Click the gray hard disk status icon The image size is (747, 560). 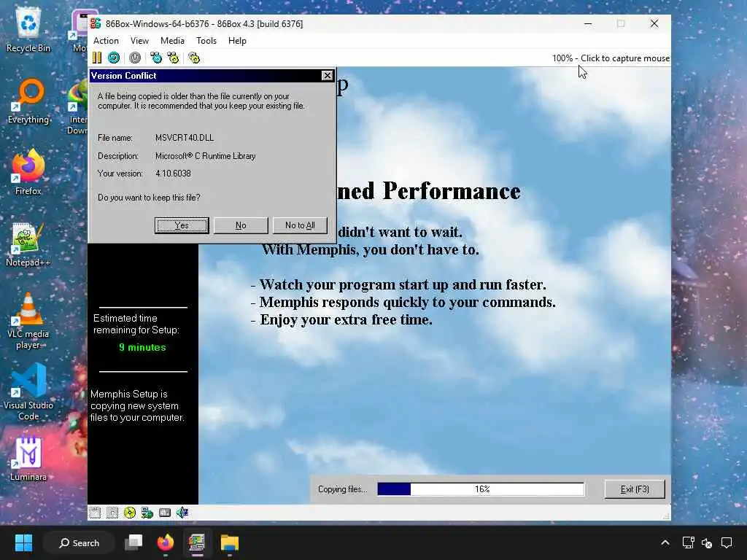click(x=165, y=513)
